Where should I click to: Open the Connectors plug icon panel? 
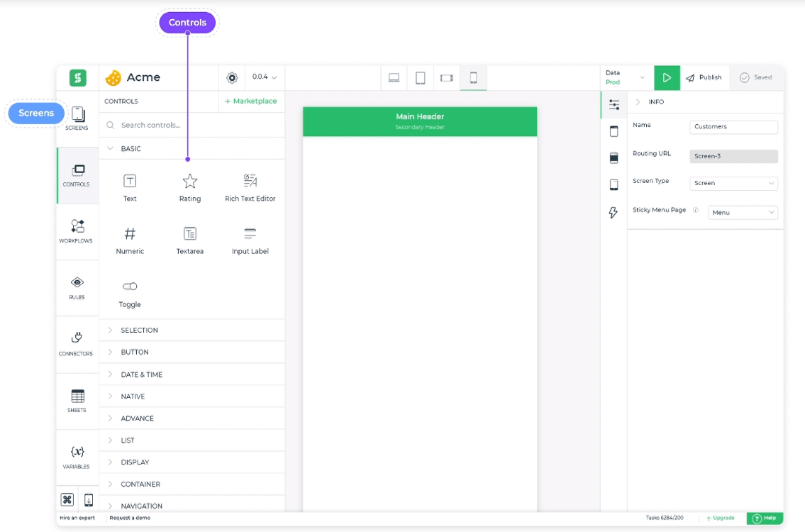[x=77, y=343]
